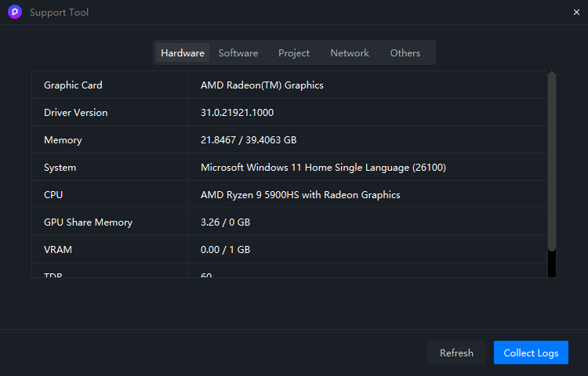Select the VRAM row label
The width and height of the screenshot is (588, 376).
point(58,249)
